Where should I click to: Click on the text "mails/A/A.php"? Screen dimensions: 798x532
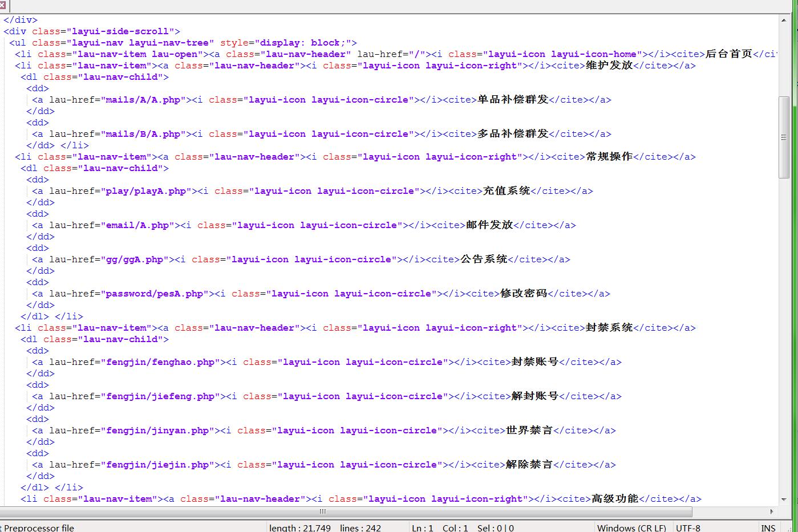(143, 100)
